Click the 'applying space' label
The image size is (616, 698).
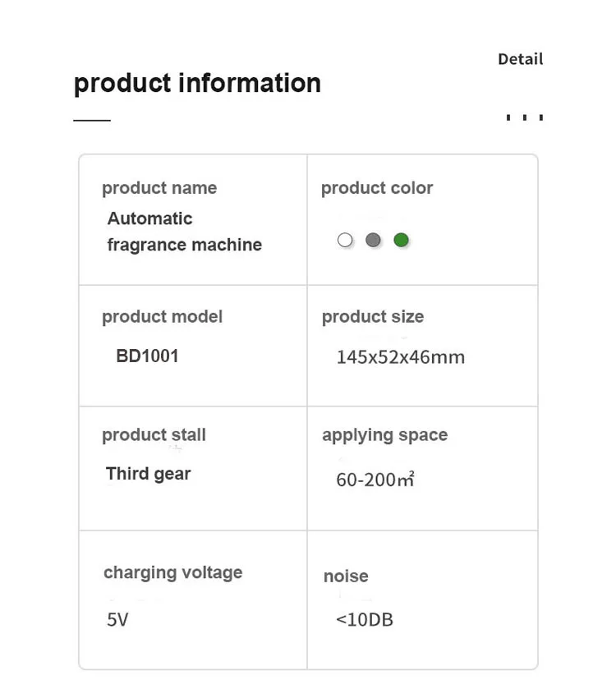pyautogui.click(x=384, y=435)
